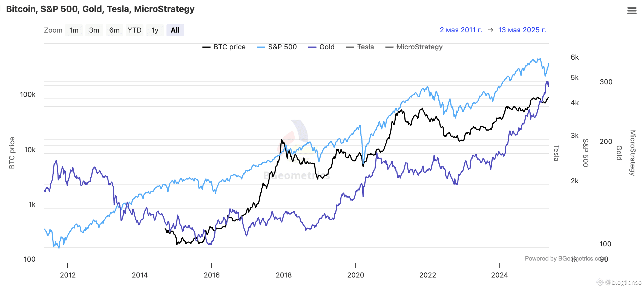The image size is (644, 289).
Task: Open the start date picker 2 мая 2011
Action: coord(461,30)
